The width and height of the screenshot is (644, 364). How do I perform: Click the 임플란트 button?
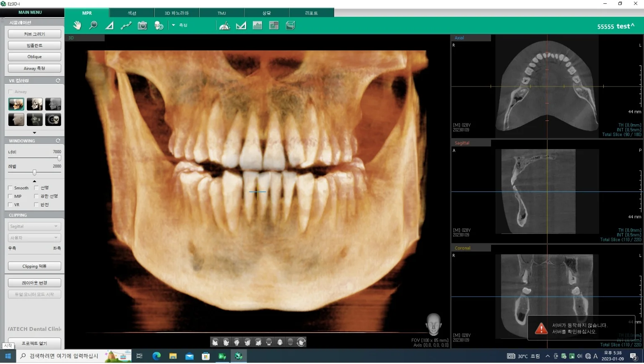[x=34, y=45]
